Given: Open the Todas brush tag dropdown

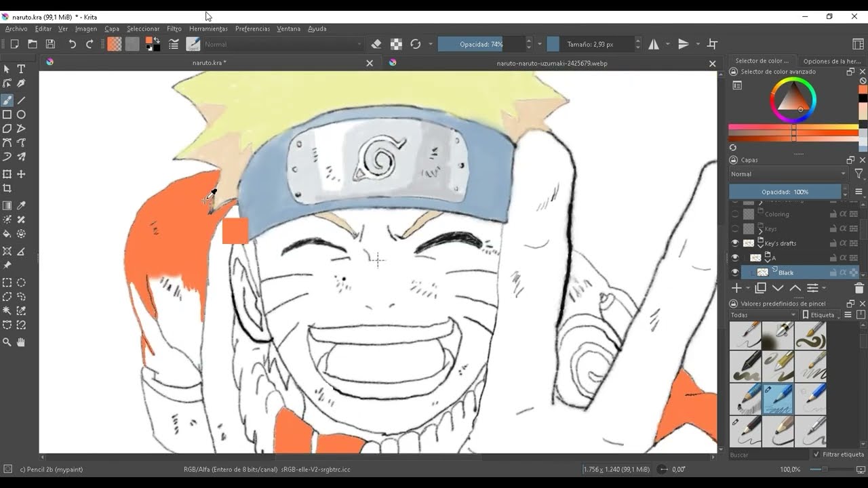Looking at the screenshot, I should (x=764, y=315).
